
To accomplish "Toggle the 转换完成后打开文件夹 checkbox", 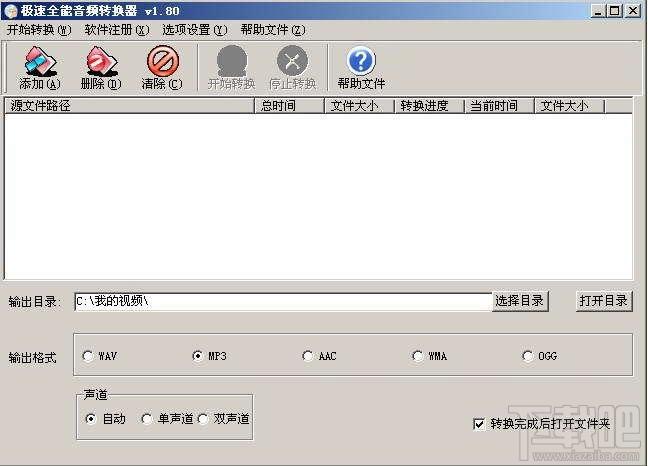I will click(479, 424).
